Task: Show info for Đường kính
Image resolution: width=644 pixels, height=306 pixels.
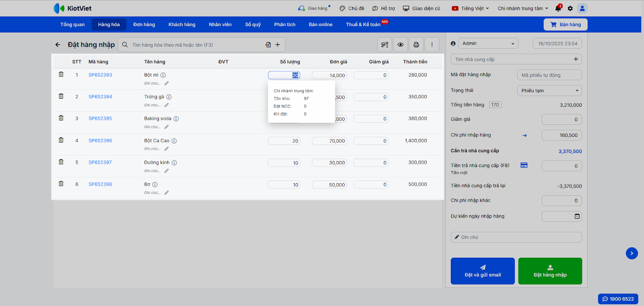Action: click(x=174, y=163)
